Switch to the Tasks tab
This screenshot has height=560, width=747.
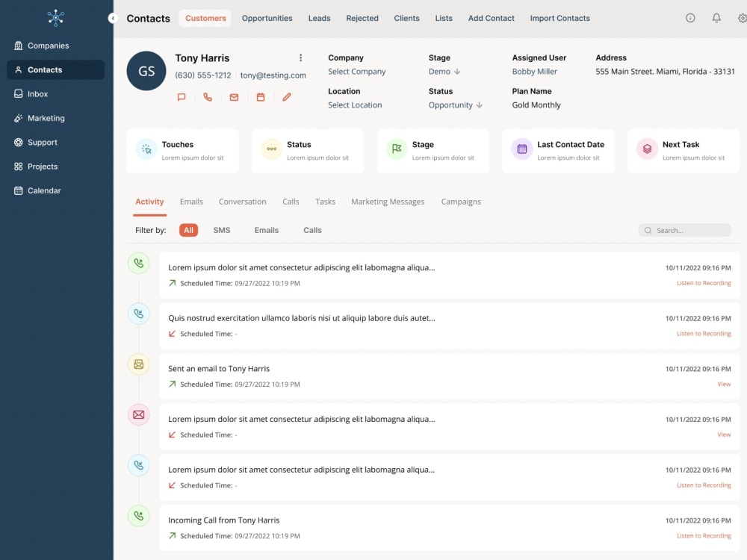tap(326, 202)
